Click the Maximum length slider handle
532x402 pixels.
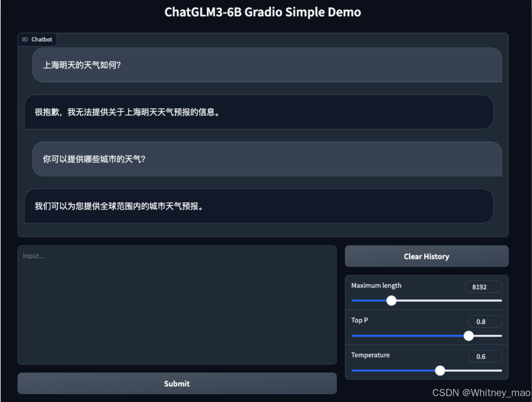(391, 300)
